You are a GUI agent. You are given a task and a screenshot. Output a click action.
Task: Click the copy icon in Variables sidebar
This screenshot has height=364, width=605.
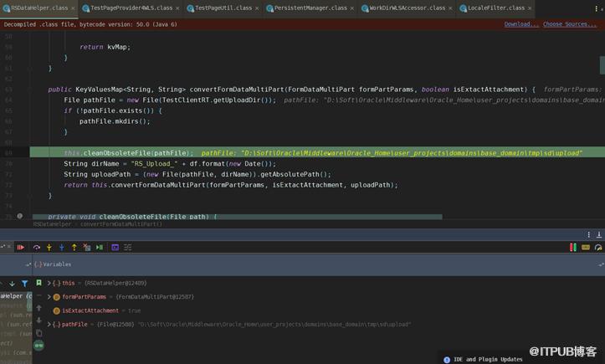click(x=39, y=333)
